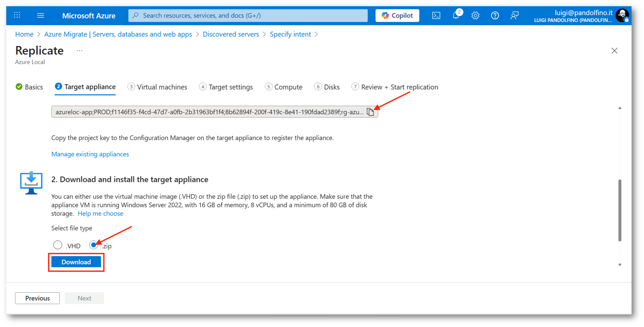
Task: Click the search resources input field
Action: pos(248,15)
